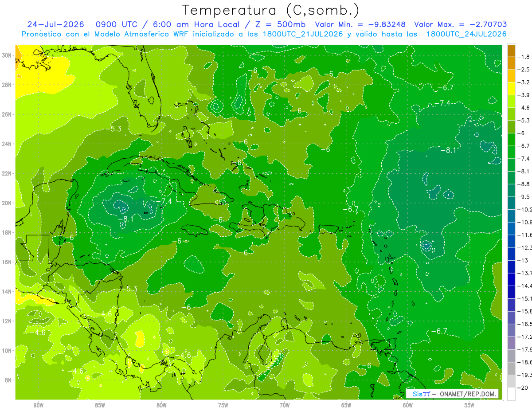Click the 'Valor Min. = -9.83248' readout
532x411 pixels.
pyautogui.click(x=361, y=24)
